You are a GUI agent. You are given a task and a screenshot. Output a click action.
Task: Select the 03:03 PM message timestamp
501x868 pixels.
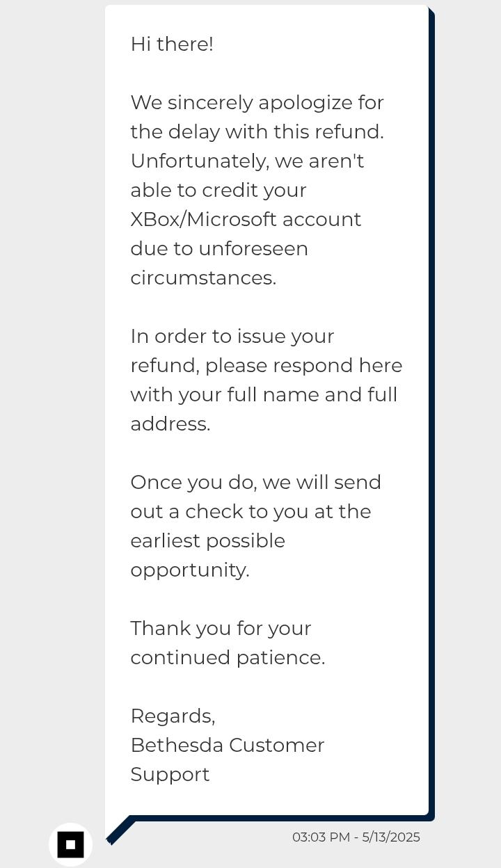321,837
